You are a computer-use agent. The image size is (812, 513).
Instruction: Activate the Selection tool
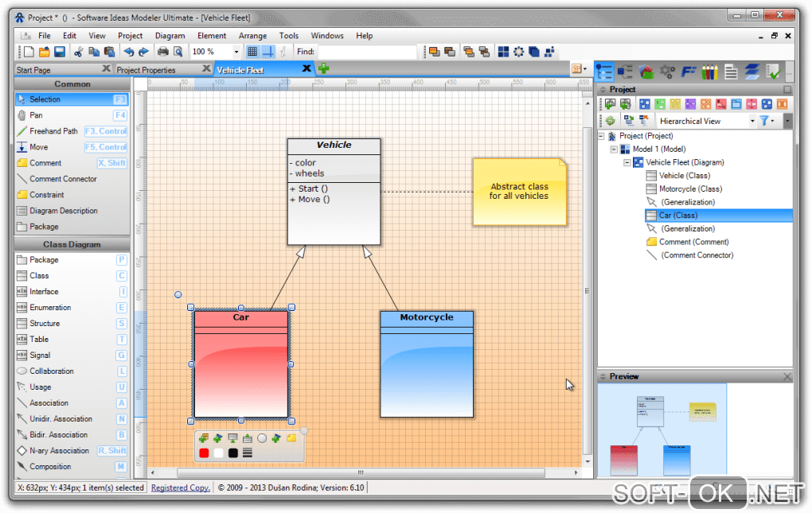[x=72, y=99]
